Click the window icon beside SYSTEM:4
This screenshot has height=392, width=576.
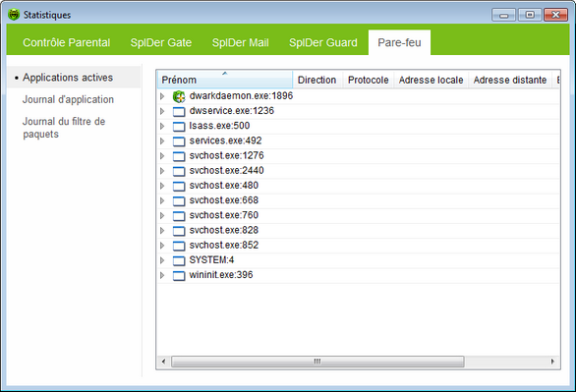pyautogui.click(x=179, y=260)
